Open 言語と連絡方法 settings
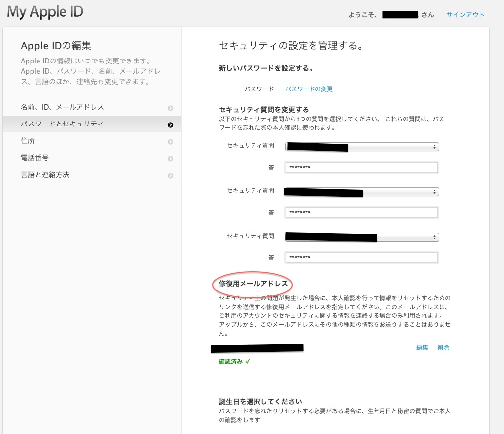This screenshot has height=434, width=504. pos(92,175)
